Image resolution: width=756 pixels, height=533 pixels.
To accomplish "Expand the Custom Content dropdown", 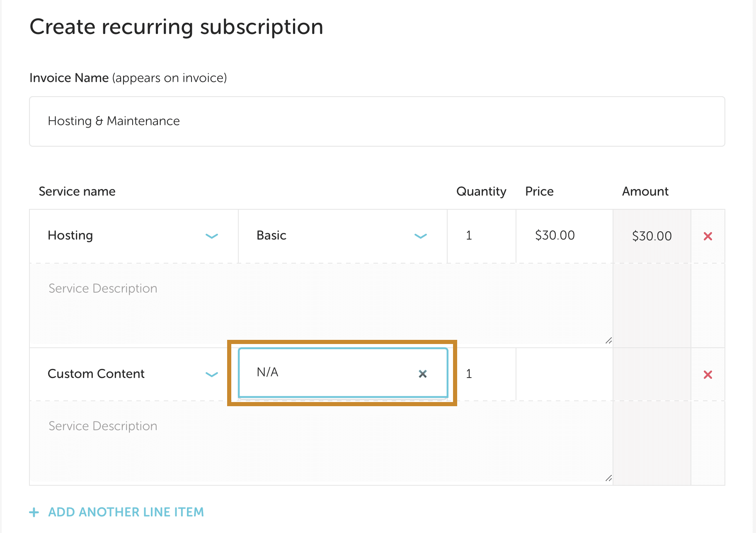I will tap(211, 375).
